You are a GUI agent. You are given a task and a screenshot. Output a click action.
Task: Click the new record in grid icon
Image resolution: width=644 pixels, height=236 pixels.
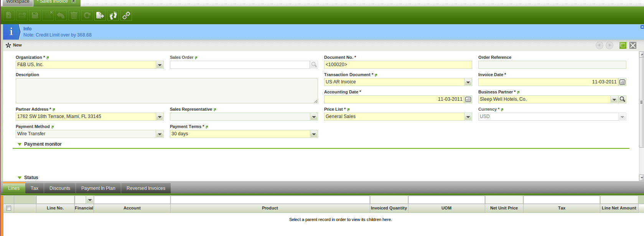tap(22, 15)
